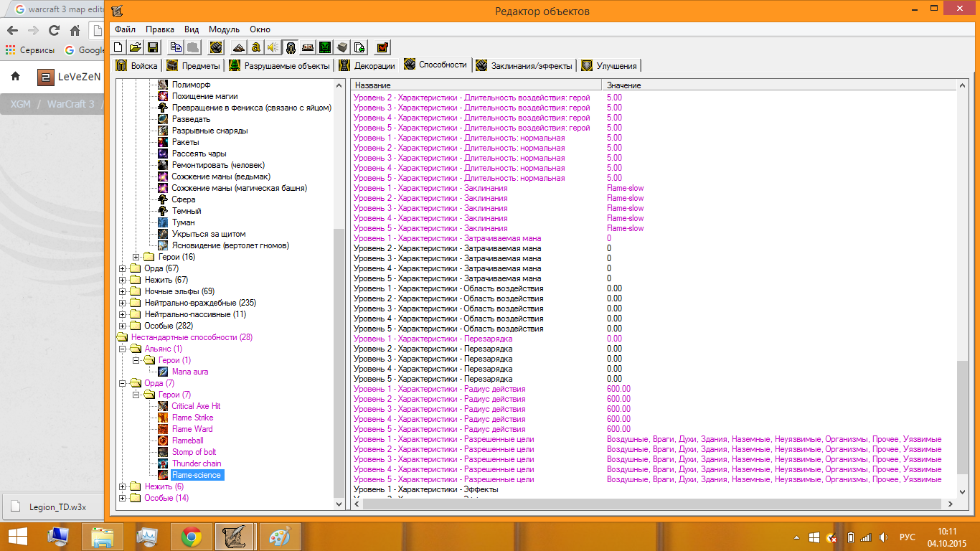Viewport: 980px width, 551px height.
Task: Expand the Орда (67) folder
Action: click(123, 268)
